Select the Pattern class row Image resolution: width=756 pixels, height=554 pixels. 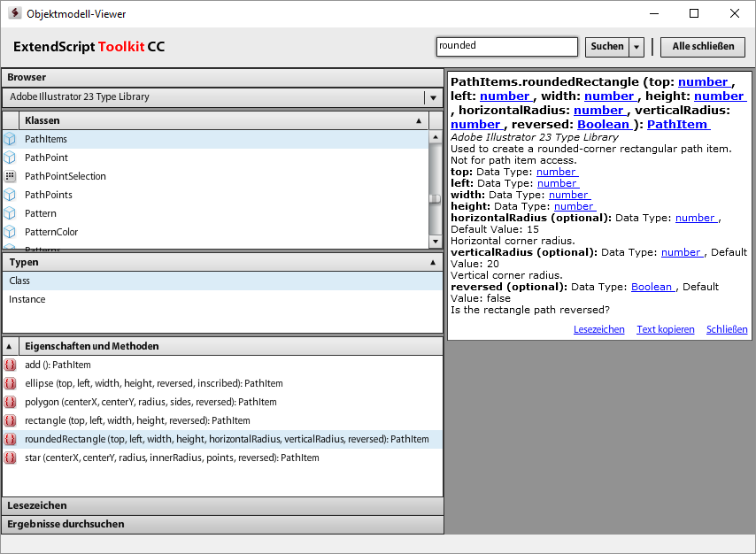(215, 213)
